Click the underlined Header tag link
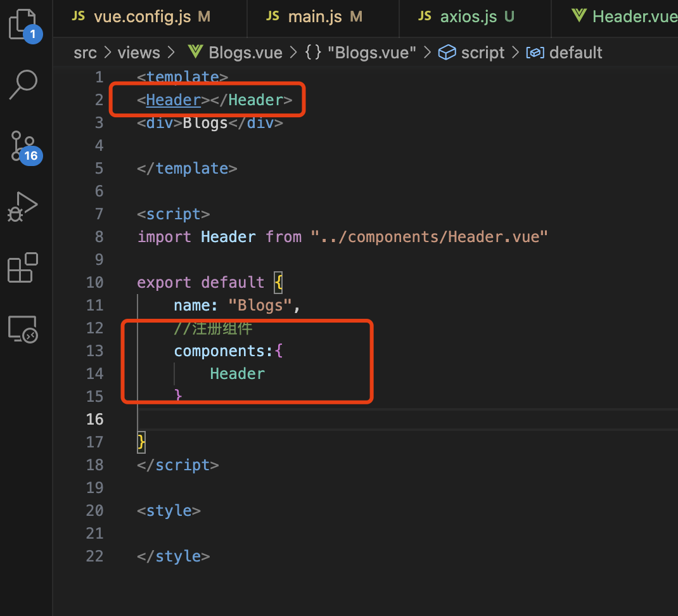 [173, 100]
